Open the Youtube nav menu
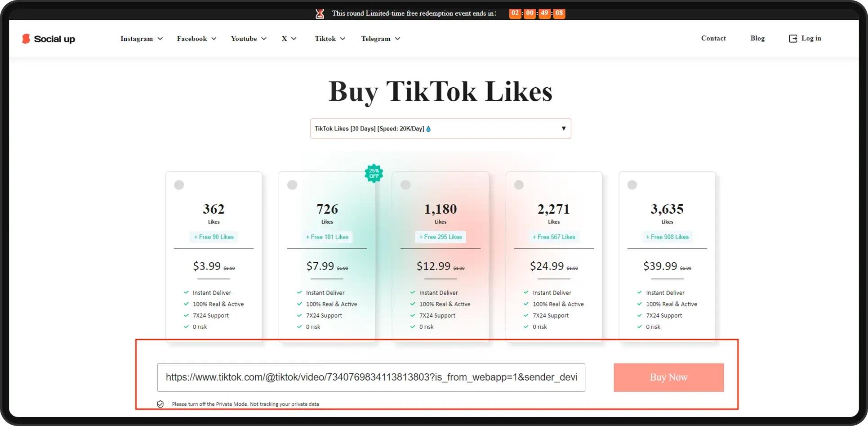 (x=249, y=39)
